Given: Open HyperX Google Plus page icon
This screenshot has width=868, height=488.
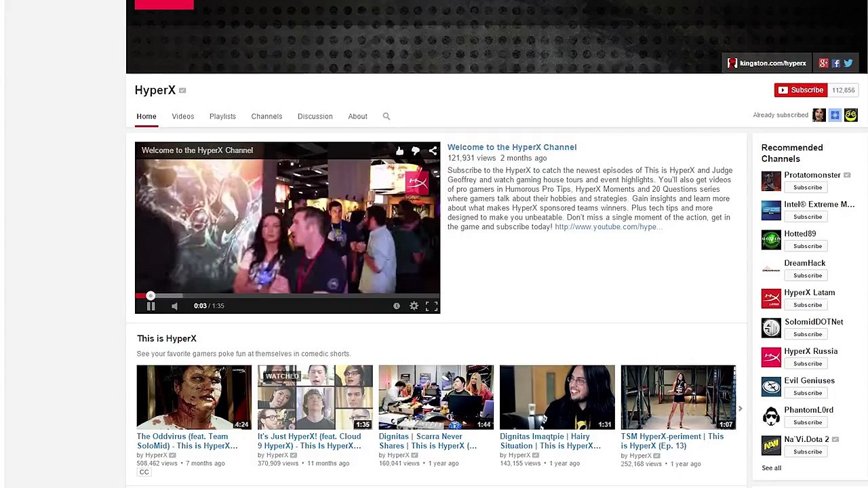Looking at the screenshot, I should pos(823,63).
